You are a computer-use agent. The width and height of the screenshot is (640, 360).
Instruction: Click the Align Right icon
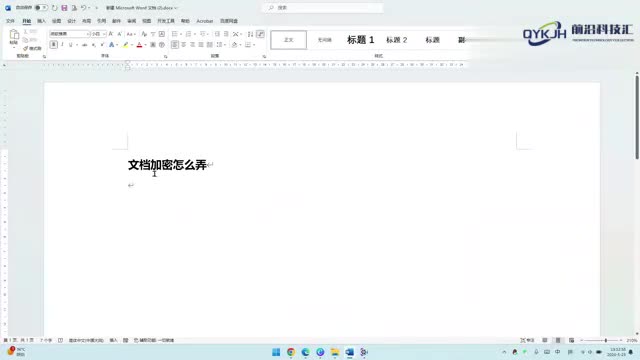pos(192,44)
